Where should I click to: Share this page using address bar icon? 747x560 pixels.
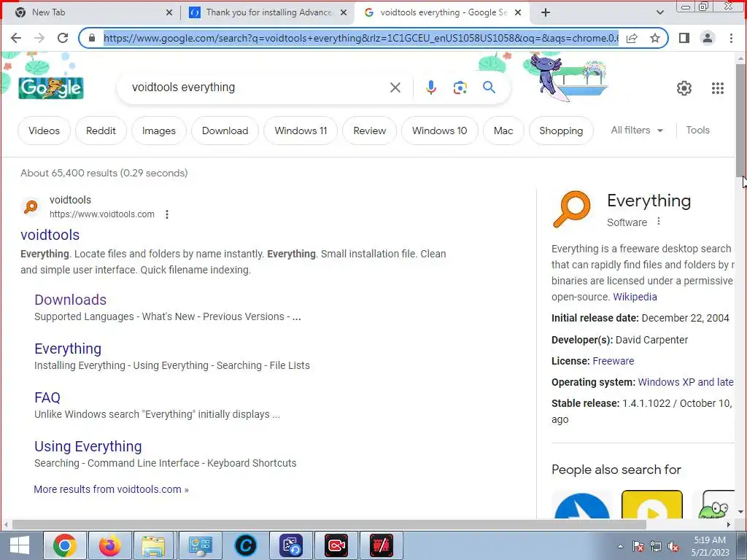click(632, 38)
